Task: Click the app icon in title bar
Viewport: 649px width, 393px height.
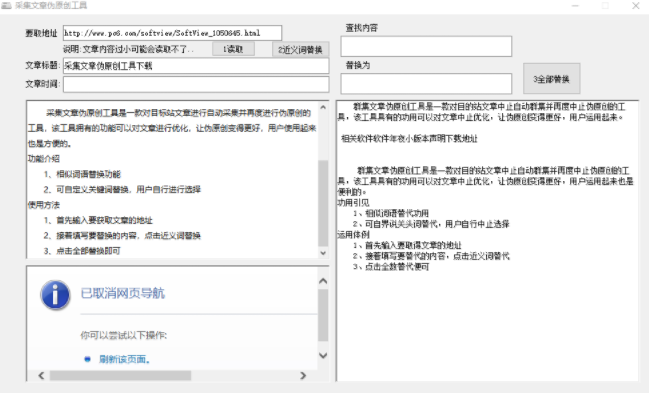Action: [x=6, y=5]
